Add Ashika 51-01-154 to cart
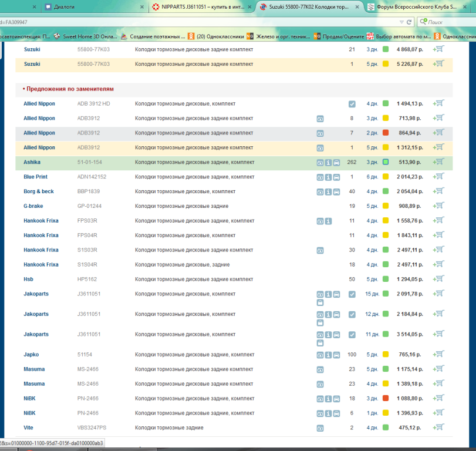Screen dimensions: 476x451 438,162
